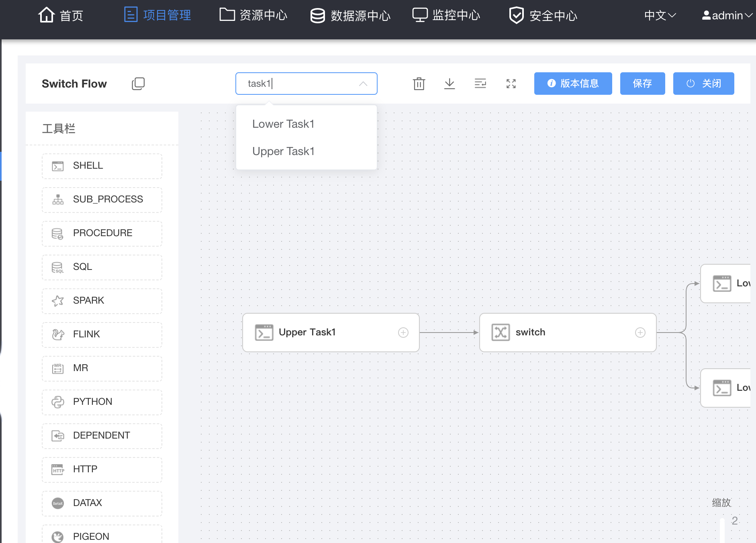The width and height of the screenshot is (756, 543).
Task: Click the Upper Task1 node label
Action: 307,332
